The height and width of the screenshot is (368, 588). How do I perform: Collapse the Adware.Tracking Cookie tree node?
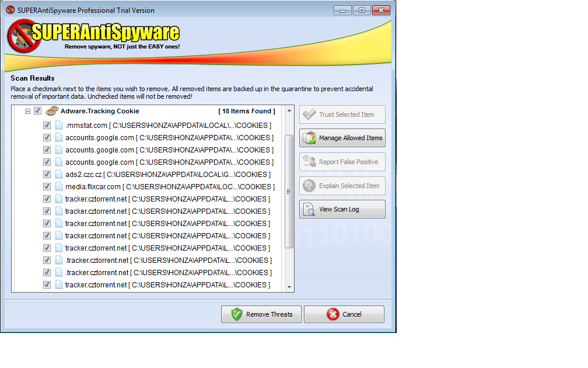coord(27,111)
